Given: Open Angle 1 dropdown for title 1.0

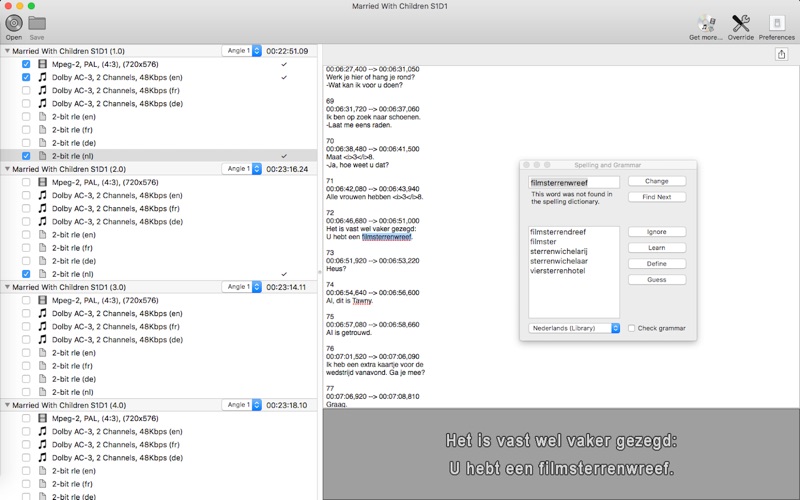Looking at the screenshot, I should click(242, 51).
